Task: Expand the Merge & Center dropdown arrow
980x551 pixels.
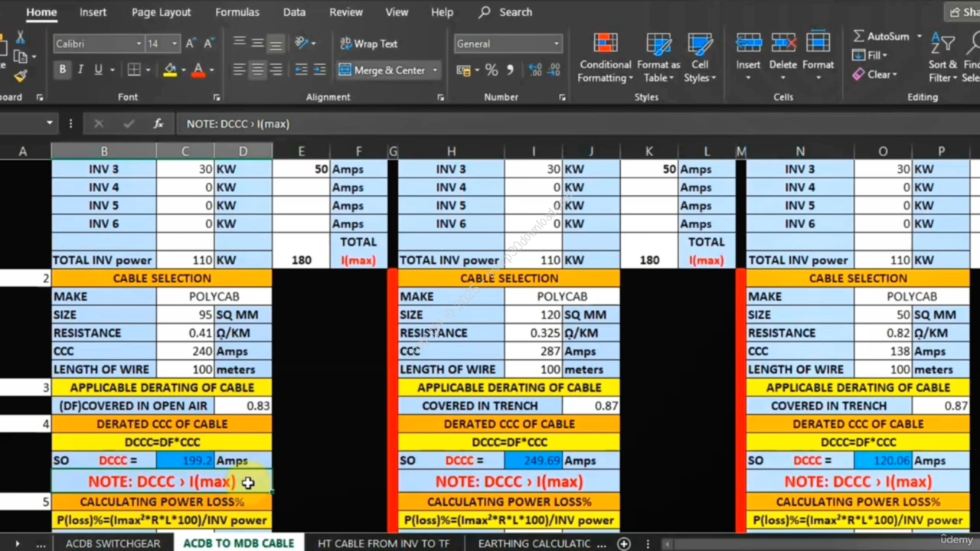Action: tap(435, 70)
